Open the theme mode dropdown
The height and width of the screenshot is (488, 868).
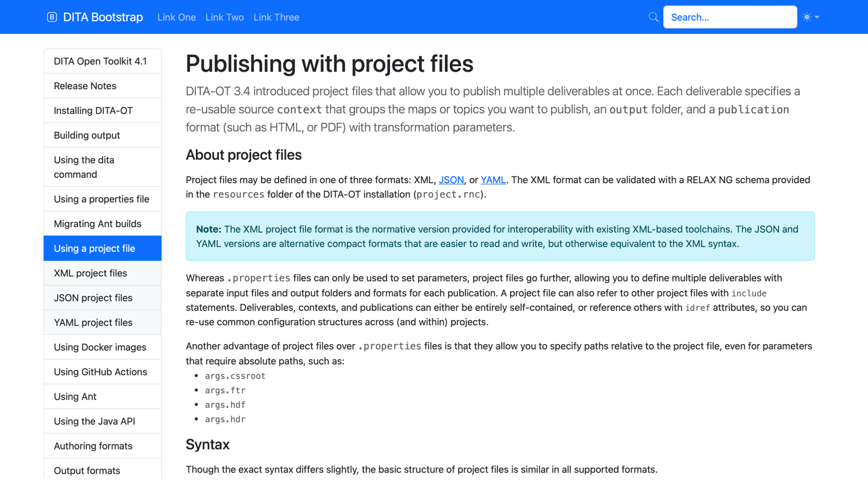pyautogui.click(x=811, y=17)
